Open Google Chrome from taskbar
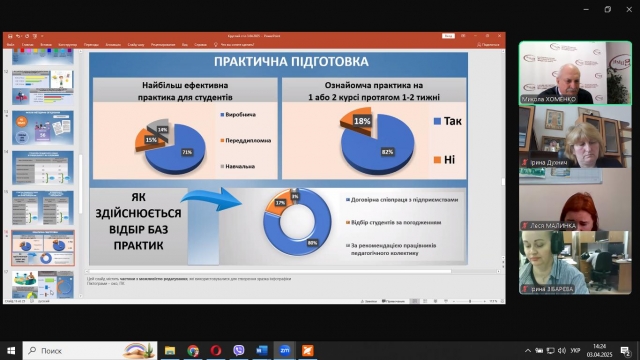Screen dimensions: 640x360 point(193,351)
